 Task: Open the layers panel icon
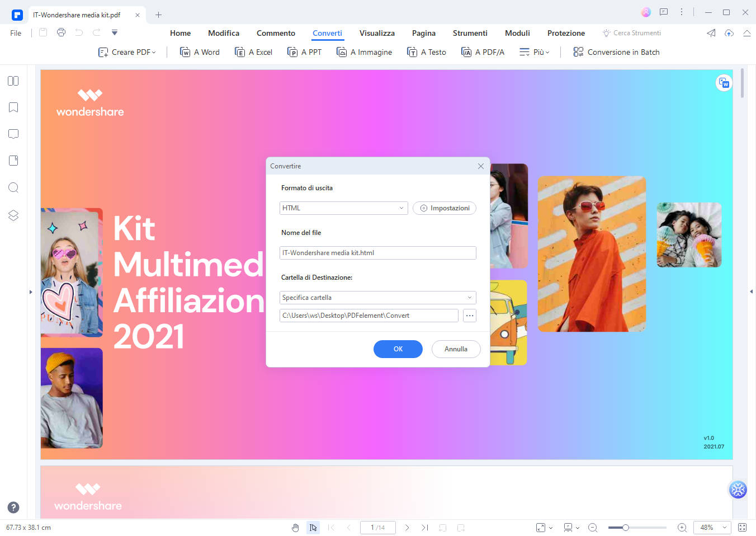coord(13,215)
